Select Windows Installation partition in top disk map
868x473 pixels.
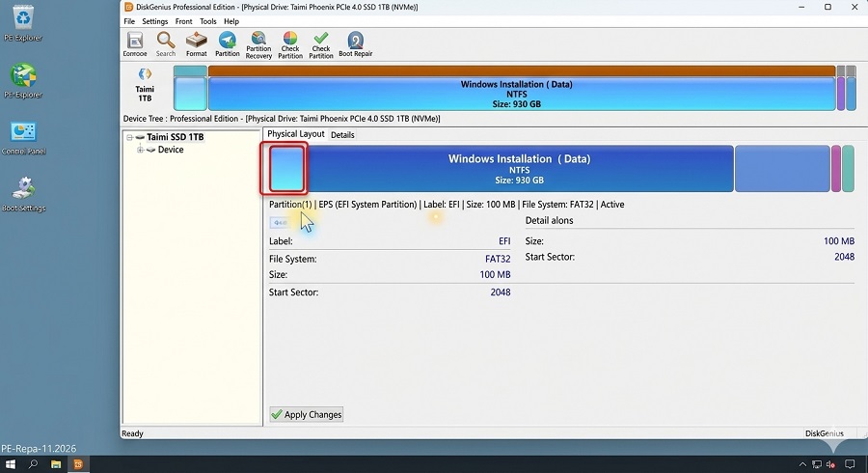(x=522, y=88)
